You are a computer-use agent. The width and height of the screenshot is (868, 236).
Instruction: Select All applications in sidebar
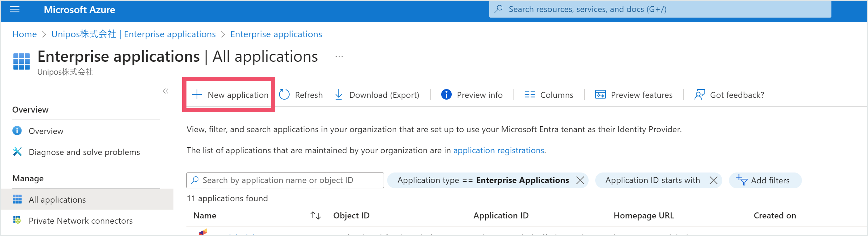pyautogui.click(x=87, y=199)
